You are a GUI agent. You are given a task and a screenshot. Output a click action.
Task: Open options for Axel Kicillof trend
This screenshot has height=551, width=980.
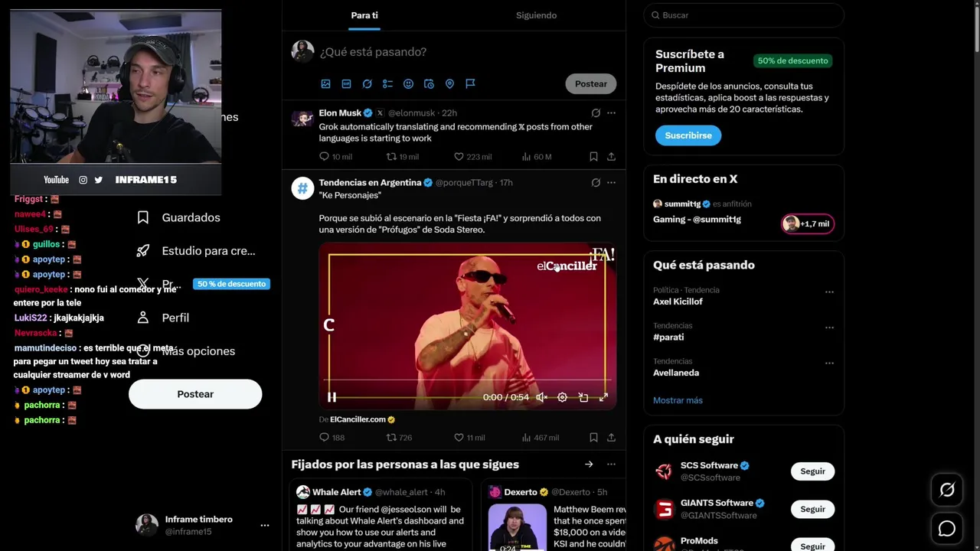(x=829, y=292)
